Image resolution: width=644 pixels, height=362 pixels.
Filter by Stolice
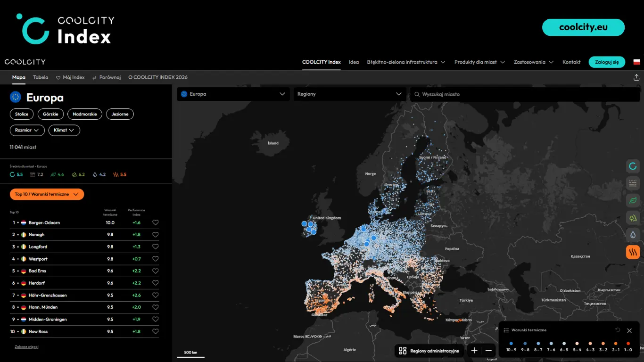click(x=22, y=114)
